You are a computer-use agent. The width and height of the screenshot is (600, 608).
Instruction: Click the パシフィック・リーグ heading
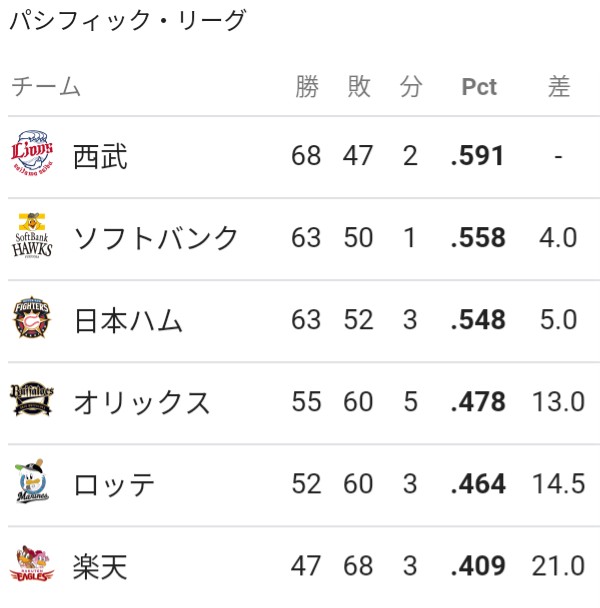[x=128, y=20]
